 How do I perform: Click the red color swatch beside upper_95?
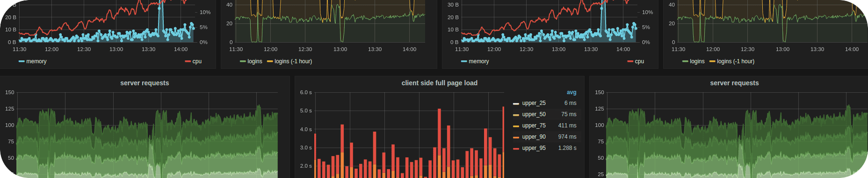(x=516, y=148)
